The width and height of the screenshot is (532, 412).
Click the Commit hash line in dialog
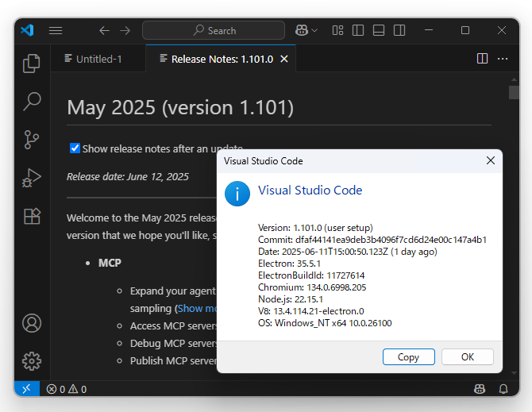click(372, 240)
